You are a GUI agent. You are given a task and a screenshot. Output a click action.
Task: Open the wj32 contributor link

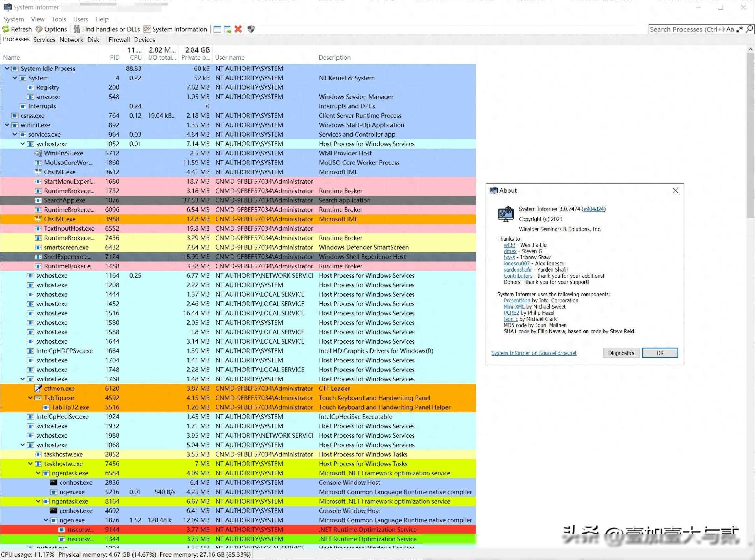(x=509, y=245)
